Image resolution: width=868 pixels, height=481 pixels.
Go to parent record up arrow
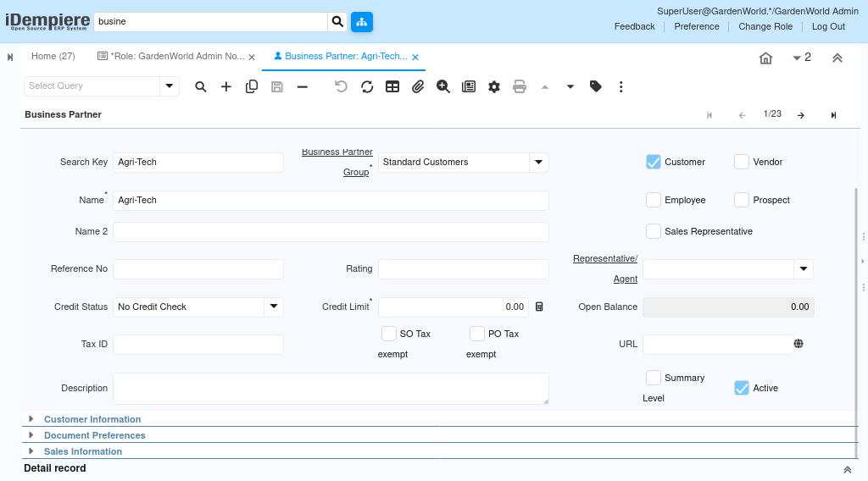545,87
